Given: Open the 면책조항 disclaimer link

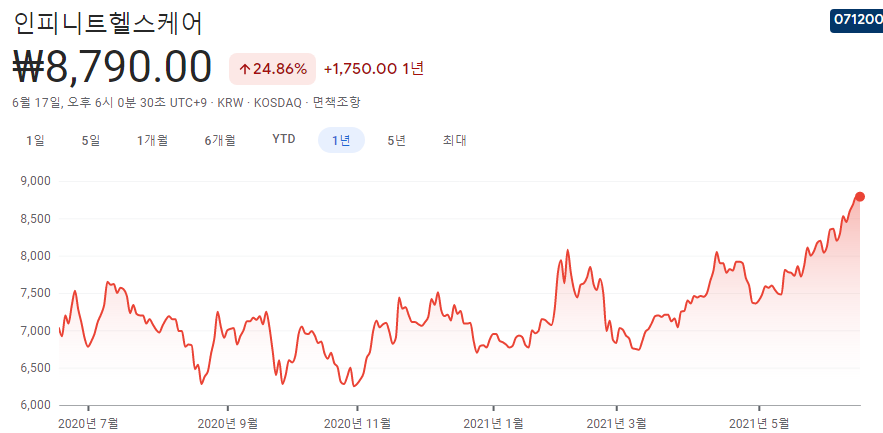Looking at the screenshot, I should click(337, 102).
